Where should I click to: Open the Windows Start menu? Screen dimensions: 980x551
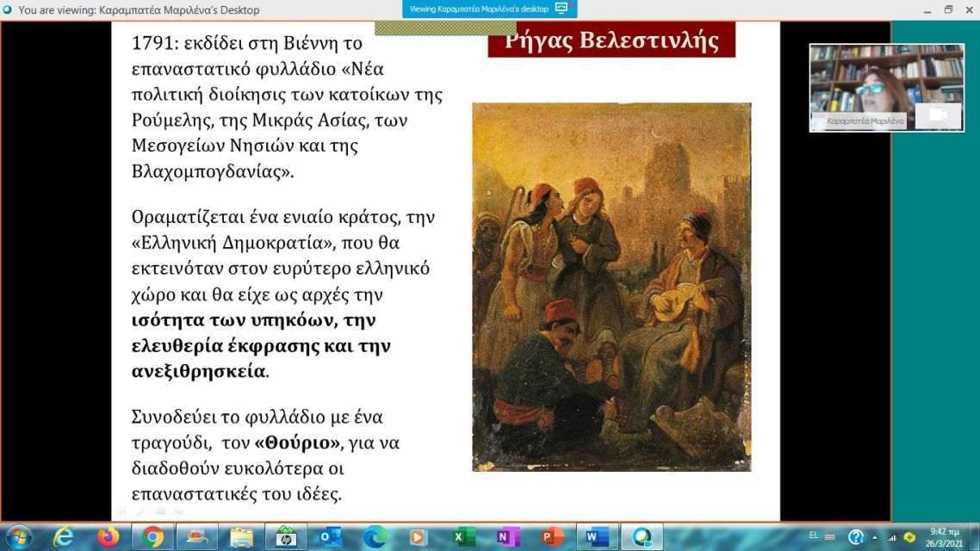click(x=18, y=537)
